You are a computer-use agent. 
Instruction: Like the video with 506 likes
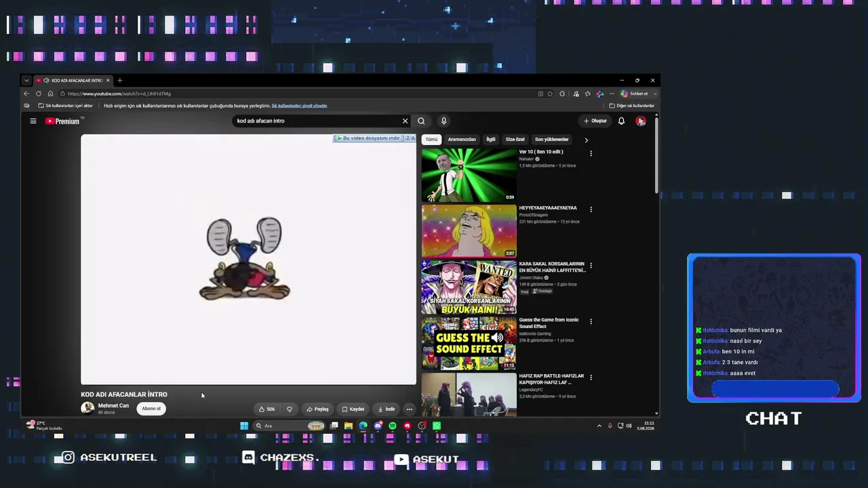click(x=267, y=409)
